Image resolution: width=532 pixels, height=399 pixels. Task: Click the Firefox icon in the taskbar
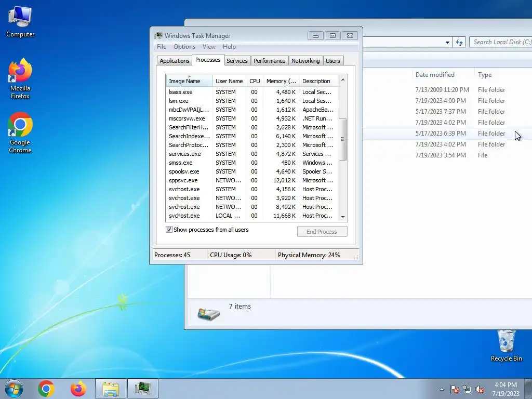[78, 389]
